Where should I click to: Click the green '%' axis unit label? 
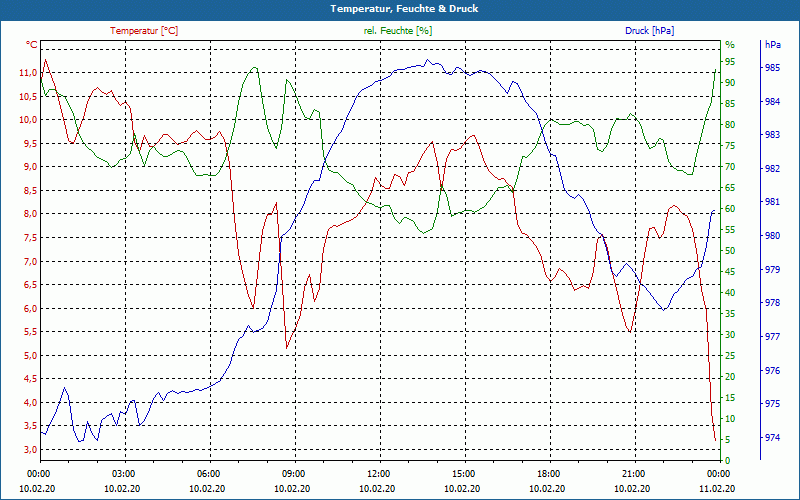[x=730, y=45]
